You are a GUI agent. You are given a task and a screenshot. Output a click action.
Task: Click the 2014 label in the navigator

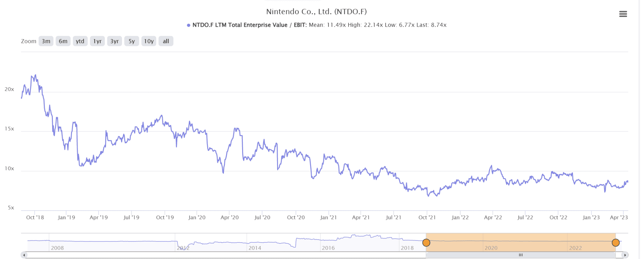coord(255,248)
